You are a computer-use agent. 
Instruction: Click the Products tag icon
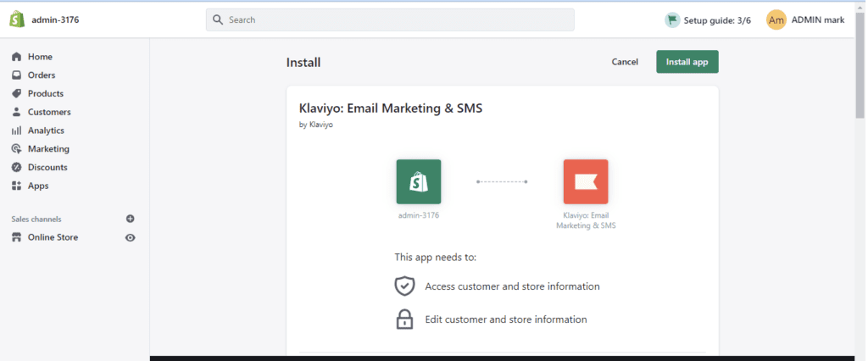pyautogui.click(x=17, y=93)
